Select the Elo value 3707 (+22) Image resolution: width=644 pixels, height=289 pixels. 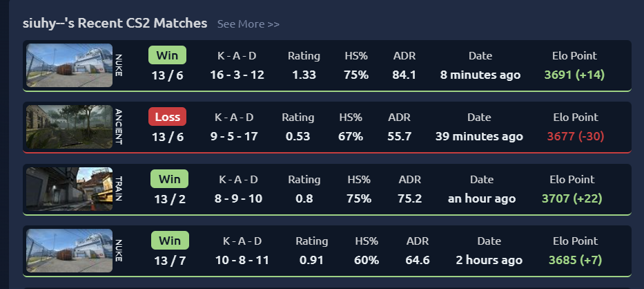click(x=572, y=198)
